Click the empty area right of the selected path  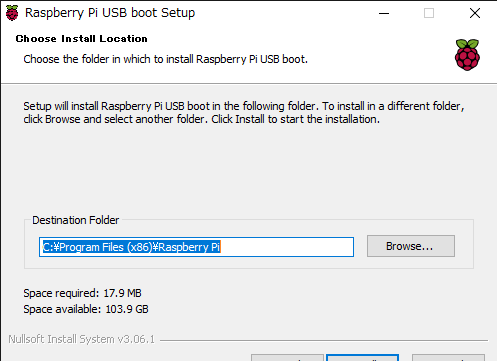[x=287, y=247]
